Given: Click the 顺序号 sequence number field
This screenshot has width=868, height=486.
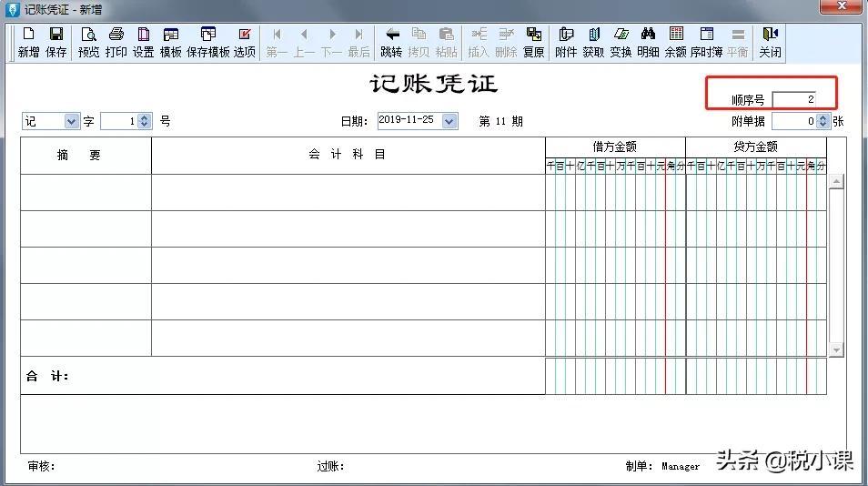Looking at the screenshot, I should tap(793, 99).
